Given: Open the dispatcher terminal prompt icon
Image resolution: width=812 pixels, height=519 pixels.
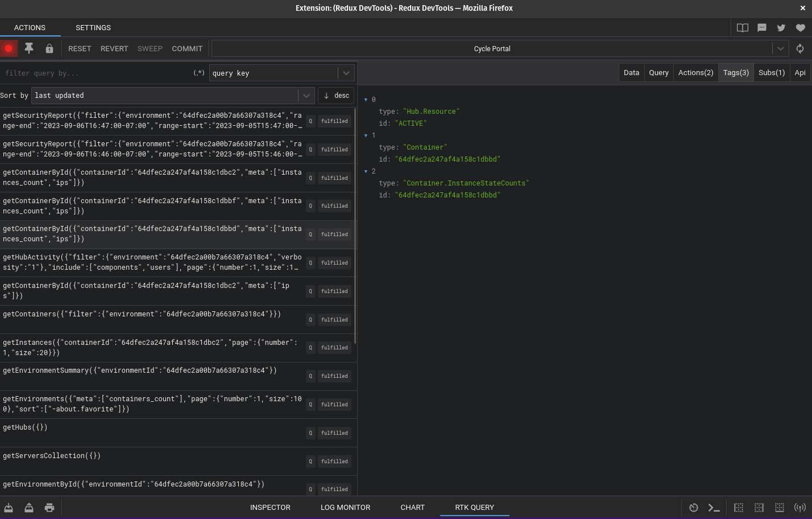Looking at the screenshot, I should pyautogui.click(x=714, y=508).
